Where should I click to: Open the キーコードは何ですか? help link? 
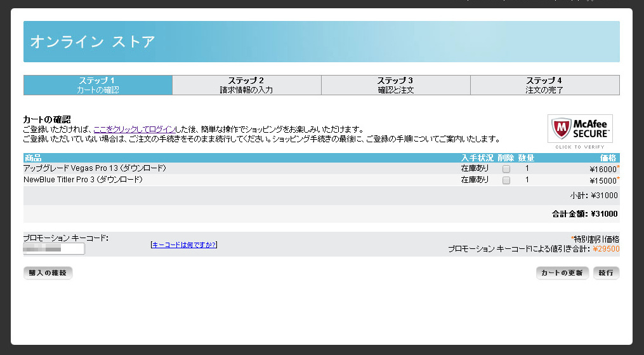184,245
